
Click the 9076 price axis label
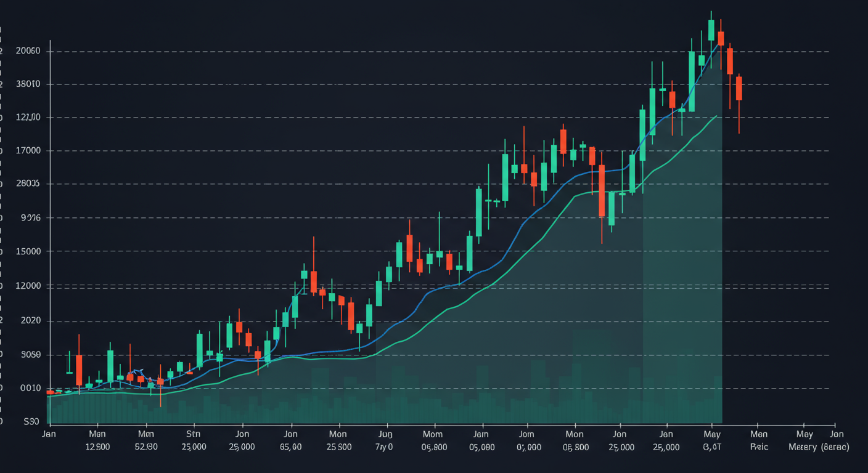tap(31, 217)
